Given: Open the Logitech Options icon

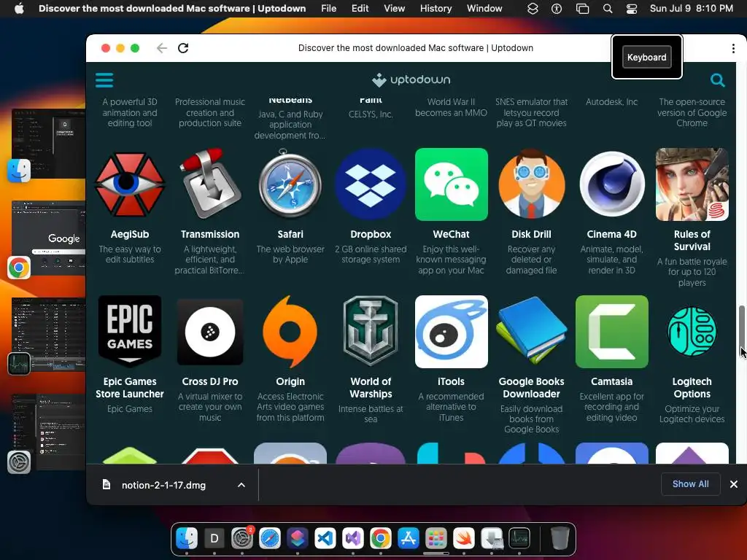Looking at the screenshot, I should [x=692, y=332].
